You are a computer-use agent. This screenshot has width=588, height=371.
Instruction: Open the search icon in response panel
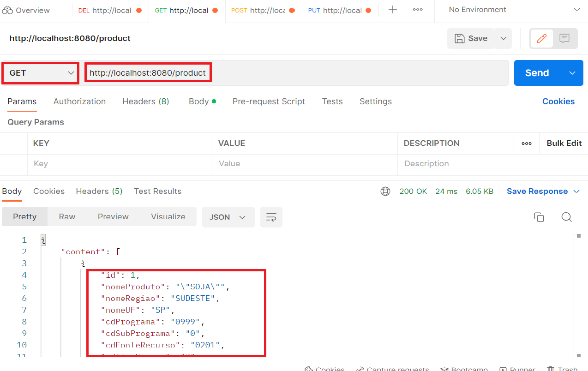tap(566, 217)
